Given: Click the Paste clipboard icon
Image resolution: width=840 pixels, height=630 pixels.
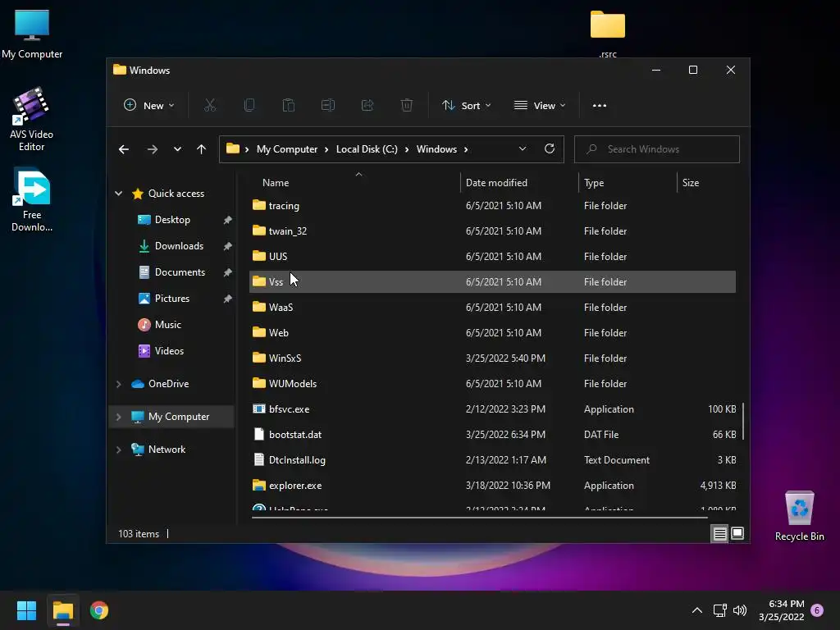Looking at the screenshot, I should click(x=289, y=106).
